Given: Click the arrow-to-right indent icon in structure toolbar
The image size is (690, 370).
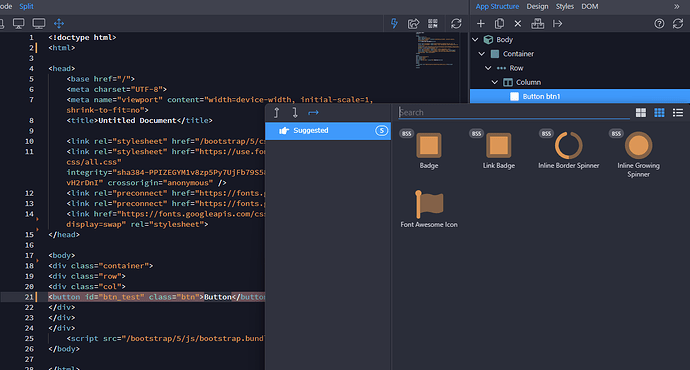Looking at the screenshot, I should pos(558,24).
